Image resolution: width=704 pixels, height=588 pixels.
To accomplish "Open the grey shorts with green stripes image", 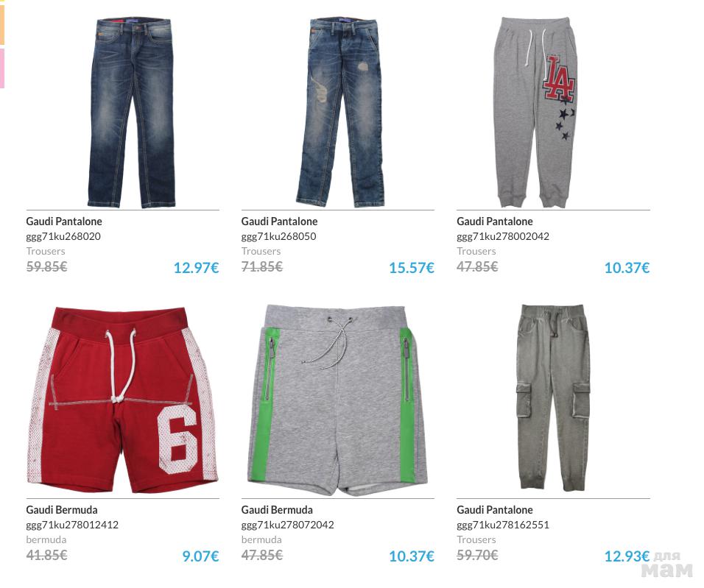I will pyautogui.click(x=337, y=400).
